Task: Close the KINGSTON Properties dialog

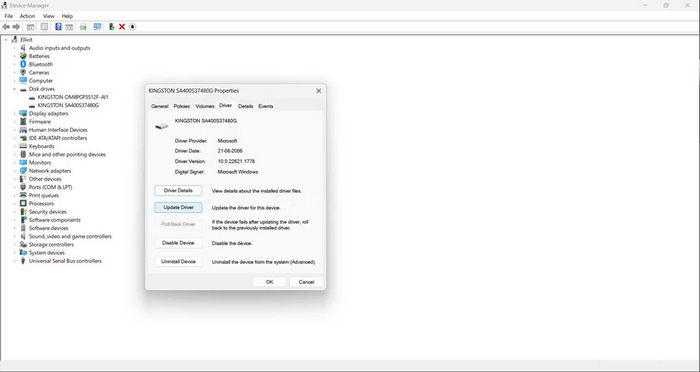Action: pyautogui.click(x=318, y=91)
